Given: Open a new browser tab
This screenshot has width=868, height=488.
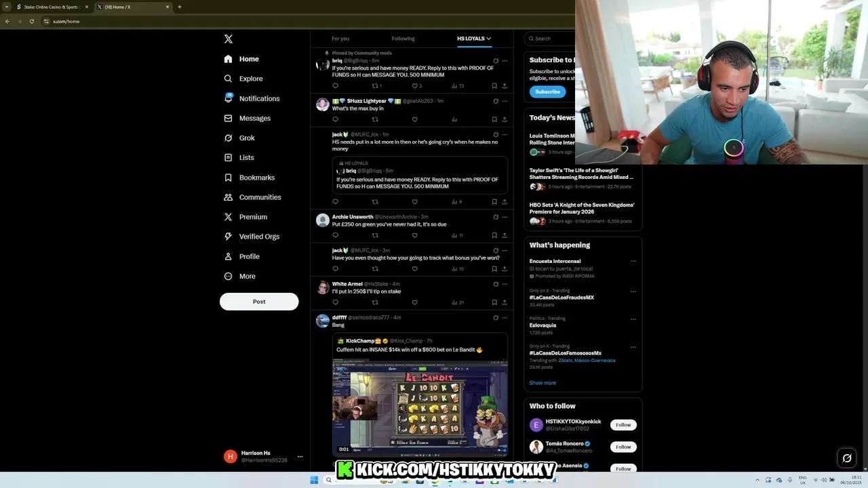Looking at the screenshot, I should click(x=179, y=7).
